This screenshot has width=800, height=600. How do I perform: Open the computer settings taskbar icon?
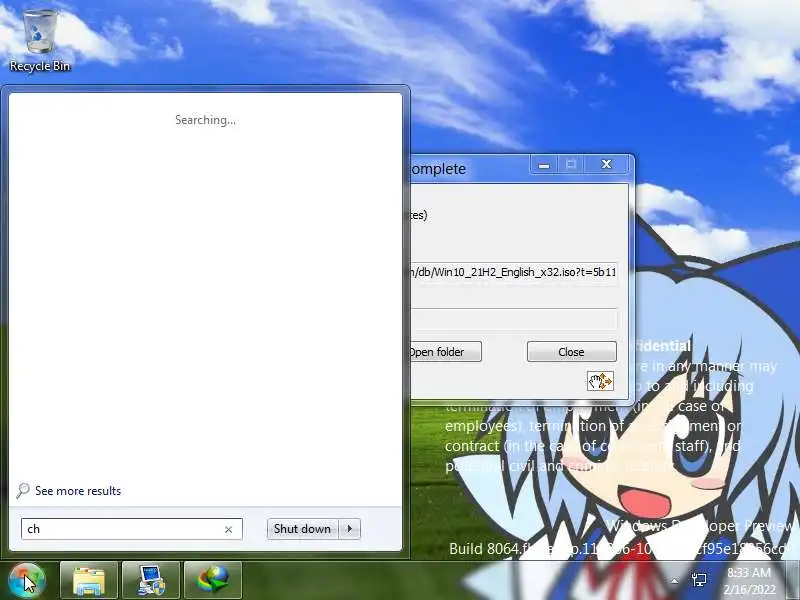[x=151, y=580]
